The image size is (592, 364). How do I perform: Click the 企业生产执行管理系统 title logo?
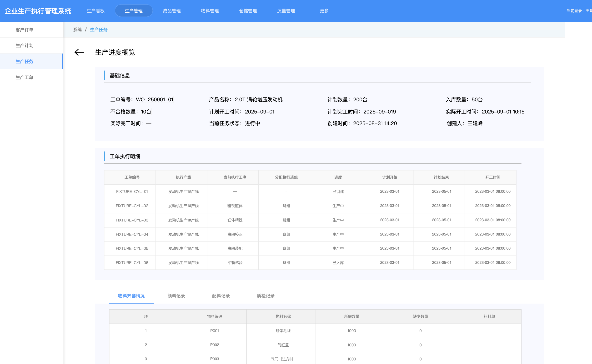[38, 11]
